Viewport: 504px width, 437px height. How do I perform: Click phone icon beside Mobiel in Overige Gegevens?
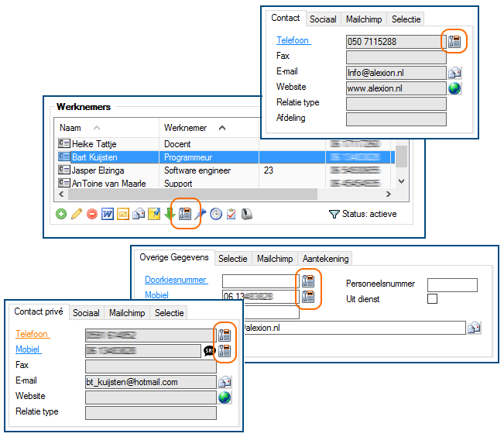(x=308, y=297)
